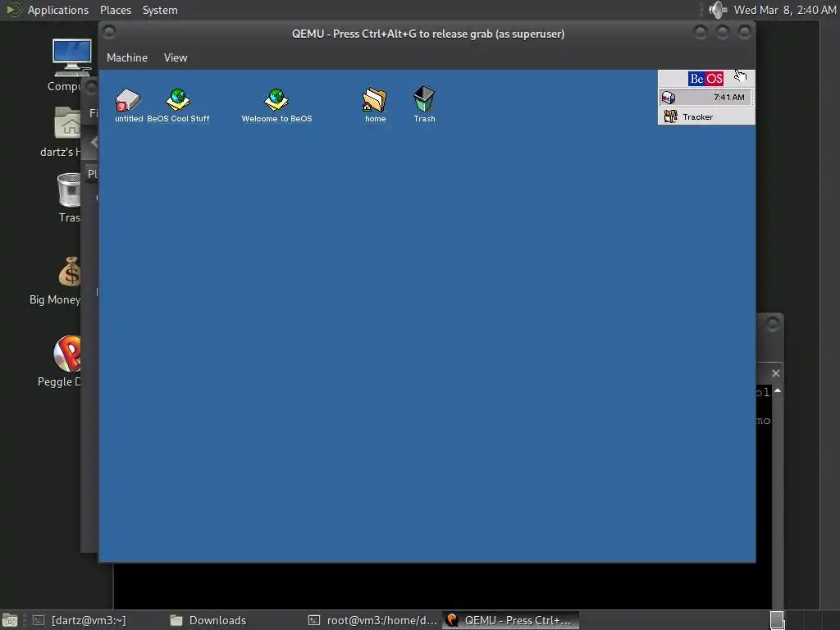Open the System menu in top panel
The image size is (840, 630).
pyautogui.click(x=160, y=10)
